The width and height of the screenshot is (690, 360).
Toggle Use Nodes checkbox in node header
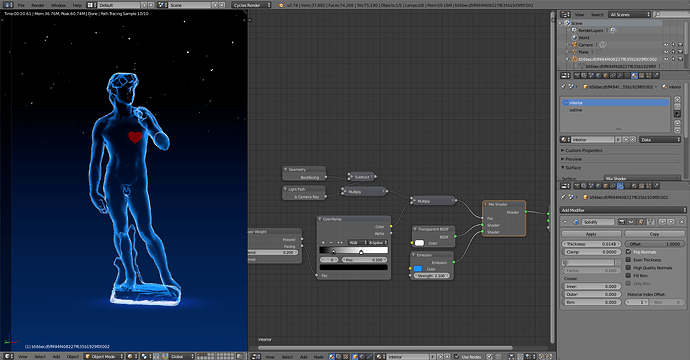pos(456,356)
